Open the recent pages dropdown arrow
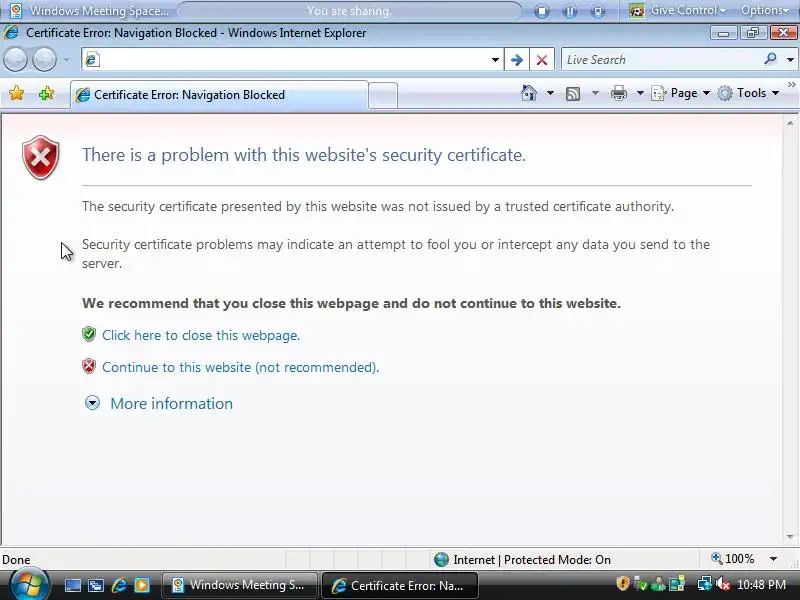 pos(67,60)
